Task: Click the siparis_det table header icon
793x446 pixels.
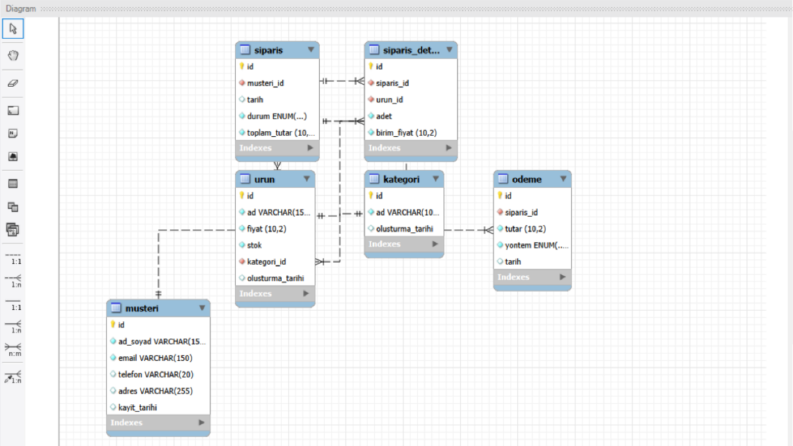Action: [x=374, y=50]
